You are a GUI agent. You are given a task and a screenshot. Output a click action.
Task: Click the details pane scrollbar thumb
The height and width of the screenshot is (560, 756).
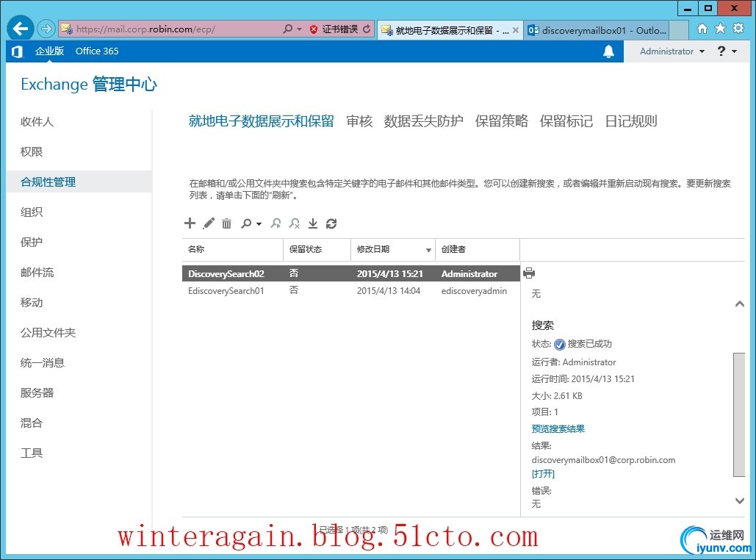tap(739, 414)
